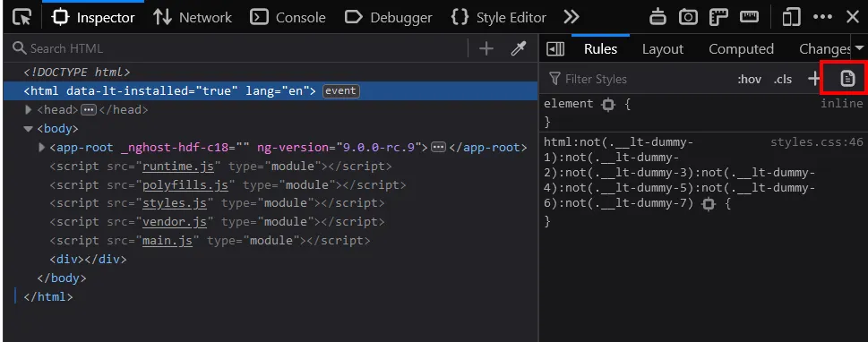This screenshot has height=342, width=868.
Task: Switch to the Network tab
Action: point(193,17)
